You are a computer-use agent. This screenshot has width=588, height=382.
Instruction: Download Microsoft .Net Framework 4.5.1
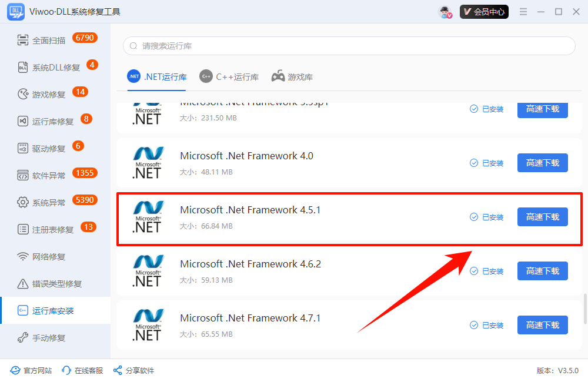542,217
